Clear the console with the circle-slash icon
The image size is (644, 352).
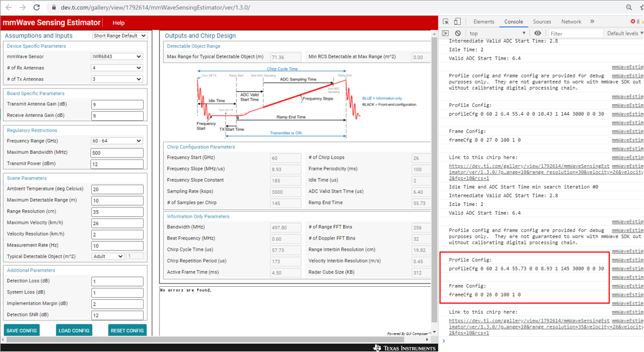(458, 33)
